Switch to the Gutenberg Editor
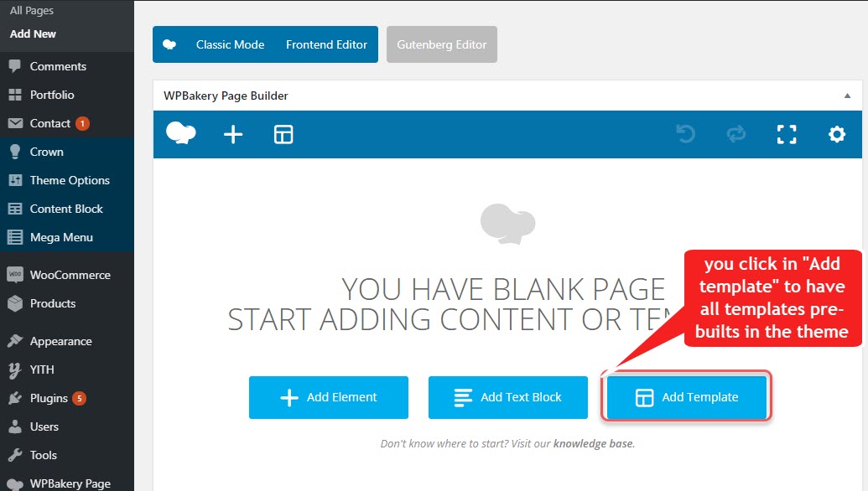 pyautogui.click(x=441, y=44)
